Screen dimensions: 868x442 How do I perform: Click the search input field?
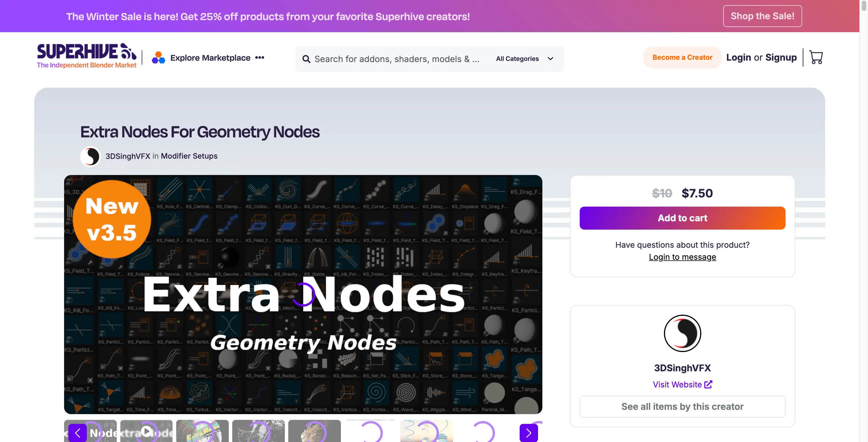pyautogui.click(x=387, y=59)
